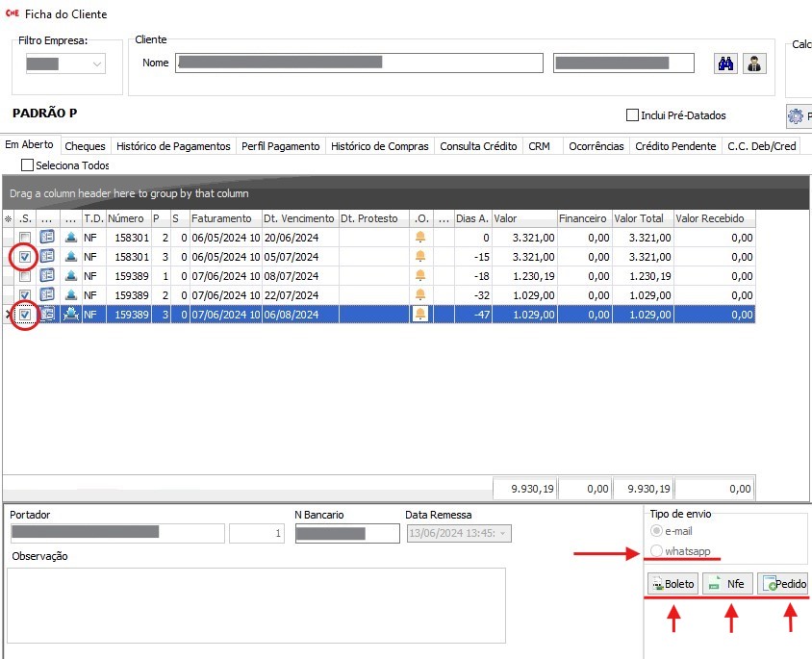Image resolution: width=812 pixels, height=659 pixels.
Task: Click the details icon for NF 159389 parcel 2
Action: pos(47,295)
